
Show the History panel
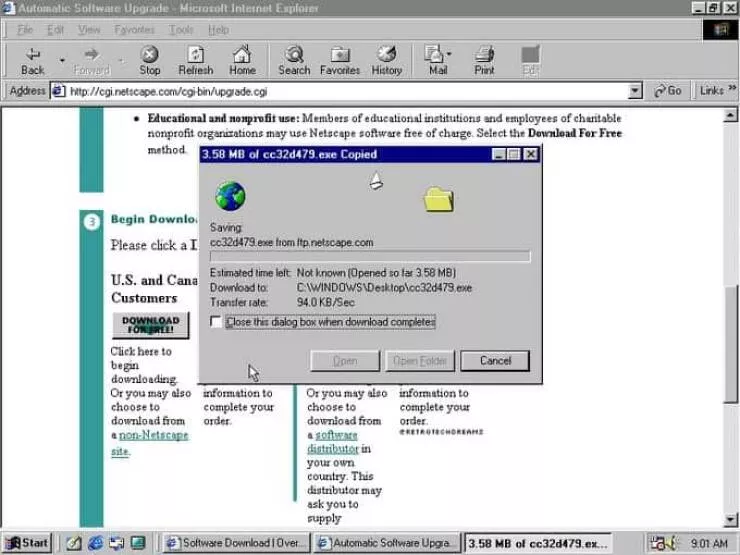point(386,60)
